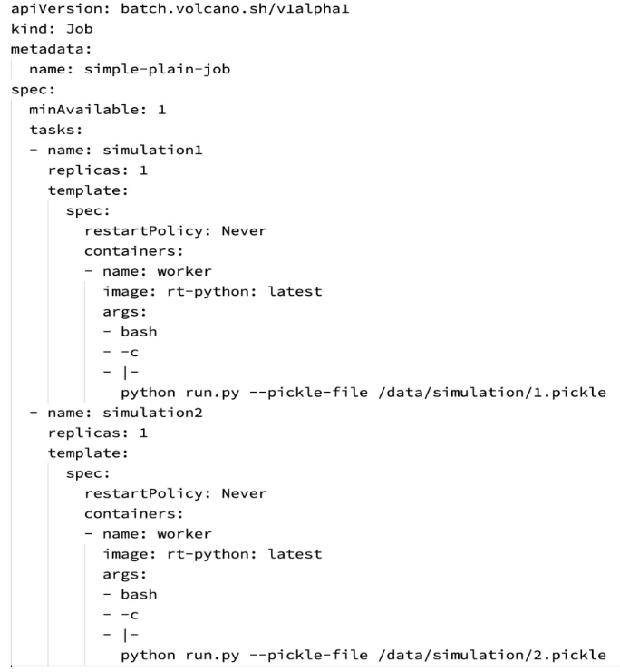Screen dimensions: 620x672
Task: Click 'replicas: 1' under simulation2
Action: (x=98, y=433)
